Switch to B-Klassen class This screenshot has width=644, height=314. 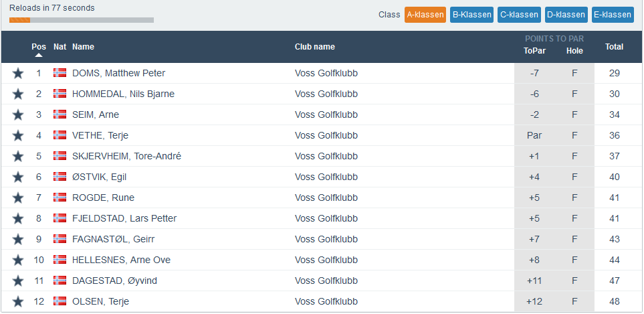[471, 15]
